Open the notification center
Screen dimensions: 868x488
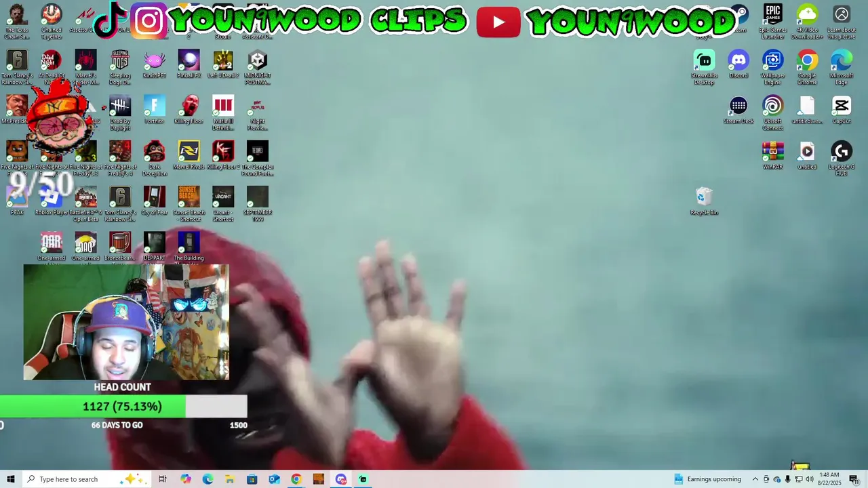[x=854, y=479]
